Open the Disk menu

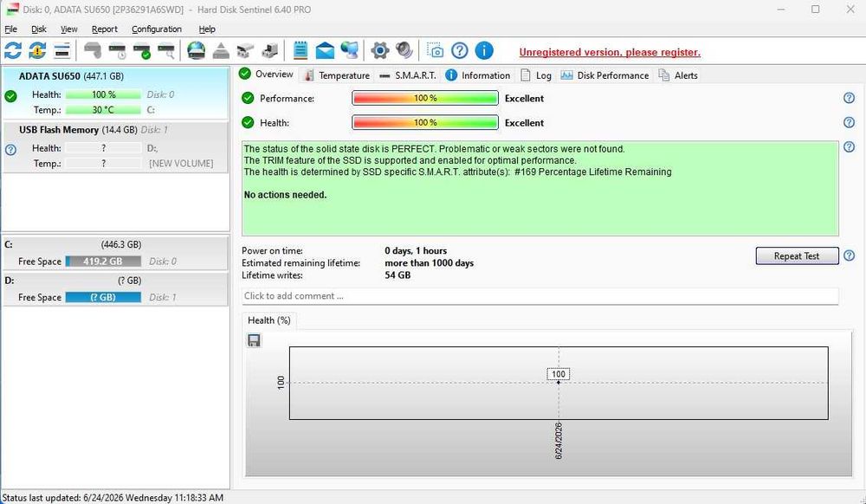pyautogui.click(x=39, y=29)
